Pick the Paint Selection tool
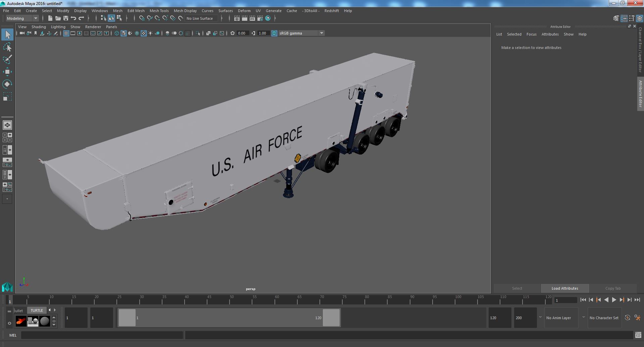The width and height of the screenshot is (644, 347). click(x=7, y=59)
